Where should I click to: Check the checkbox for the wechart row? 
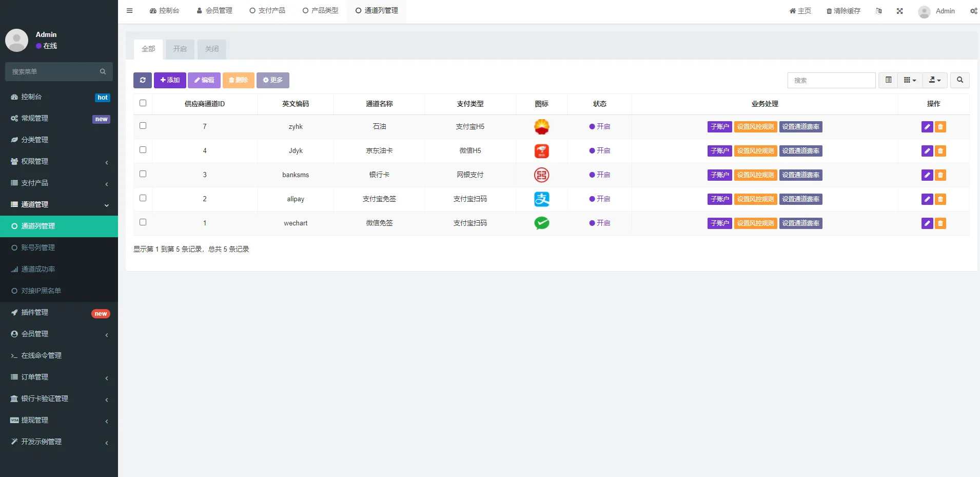tap(143, 222)
